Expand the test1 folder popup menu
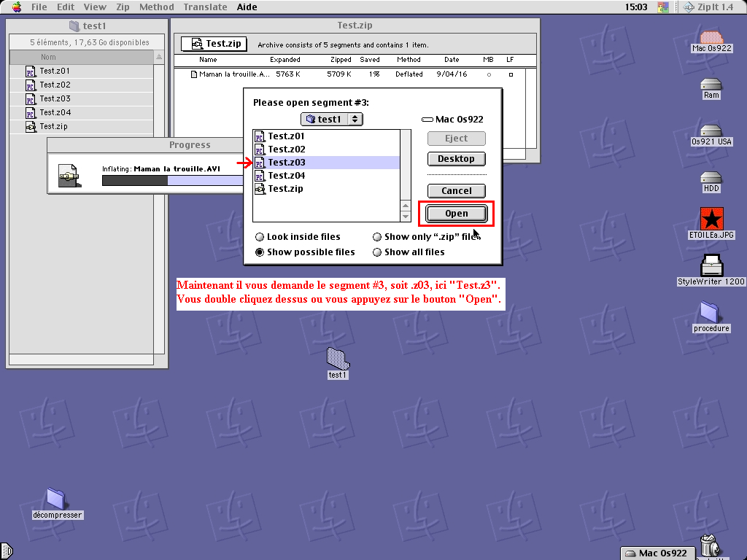The image size is (747, 560). pos(332,119)
